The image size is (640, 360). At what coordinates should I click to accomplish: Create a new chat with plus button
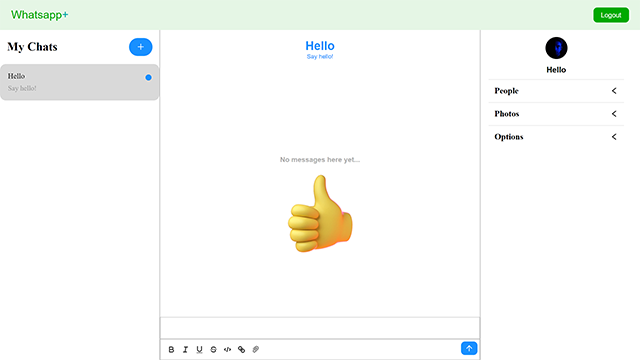coord(141,47)
